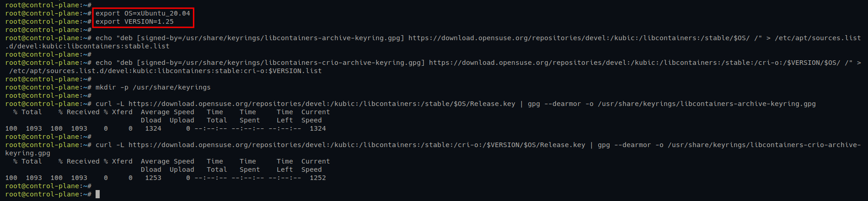Click the '1324' current speed value
The width and height of the screenshot is (868, 201).
(318, 128)
